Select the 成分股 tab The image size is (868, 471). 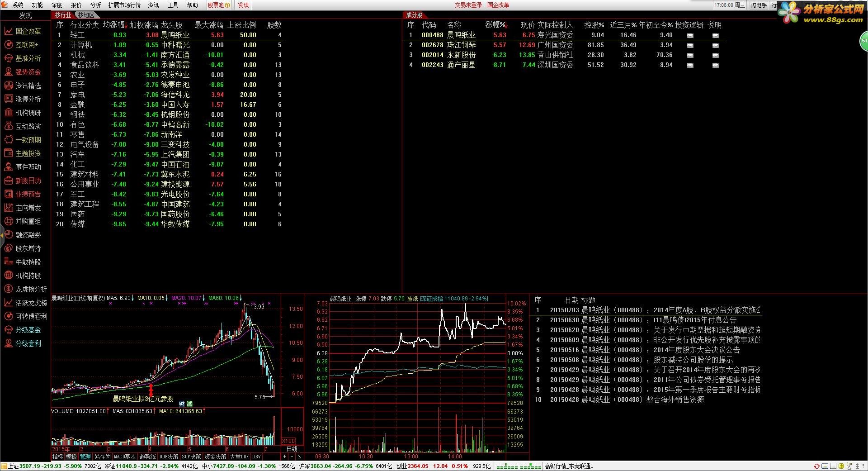tap(414, 15)
